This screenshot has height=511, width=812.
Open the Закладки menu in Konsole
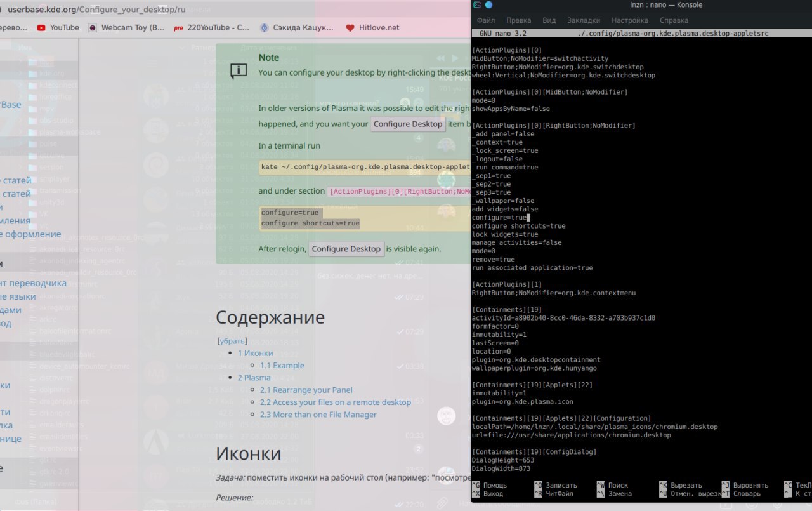[584, 20]
